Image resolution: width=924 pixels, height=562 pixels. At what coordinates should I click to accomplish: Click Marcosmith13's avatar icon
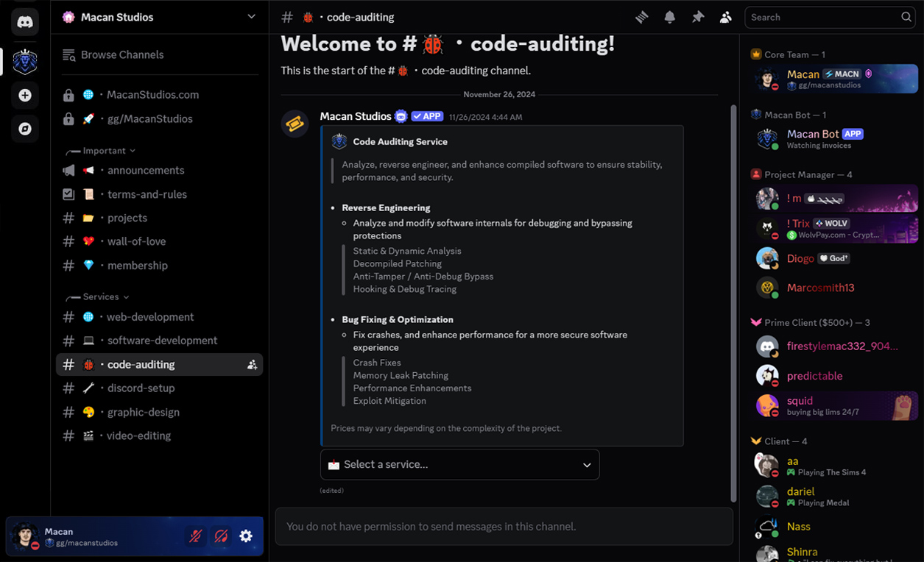pos(767,288)
